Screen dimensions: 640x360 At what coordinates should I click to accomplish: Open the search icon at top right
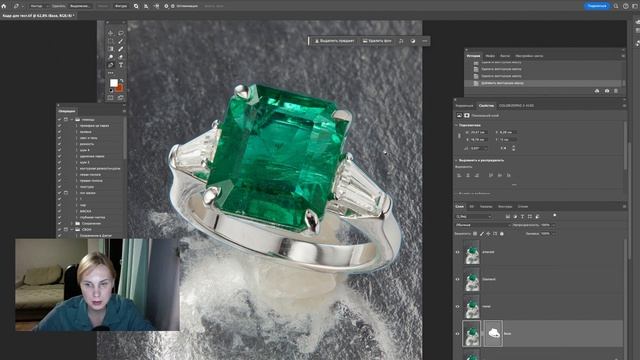click(x=616, y=6)
